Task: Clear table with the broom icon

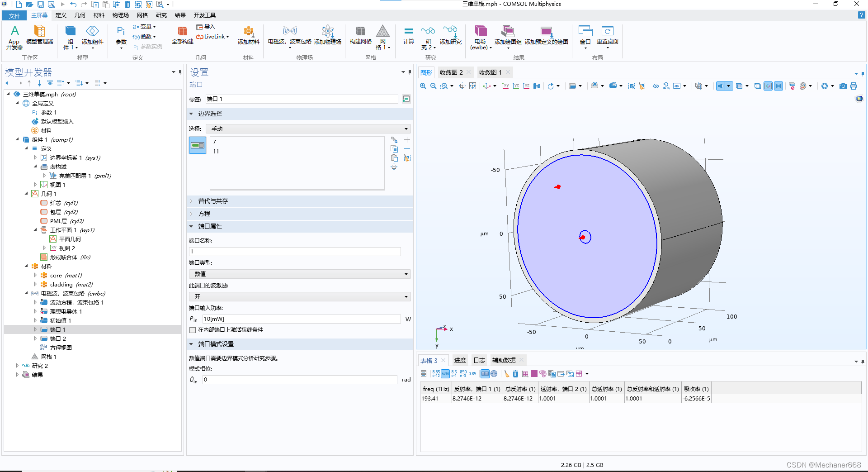Action: pyautogui.click(x=507, y=374)
